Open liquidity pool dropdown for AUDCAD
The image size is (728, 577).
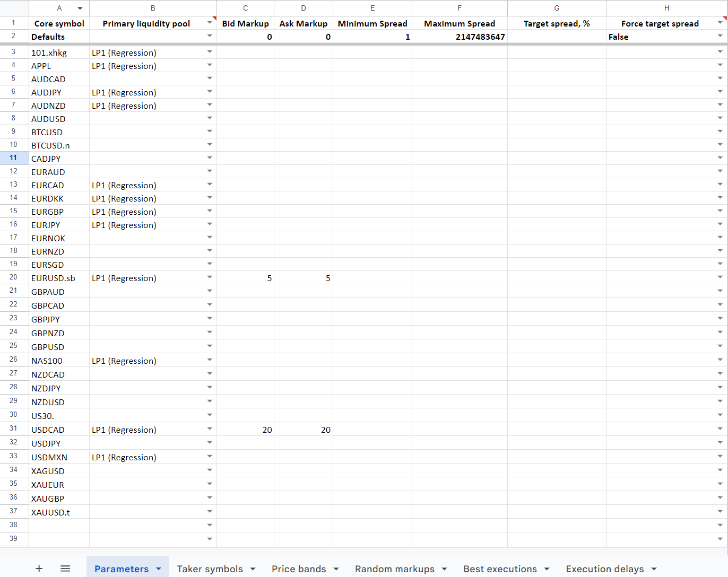tap(210, 78)
